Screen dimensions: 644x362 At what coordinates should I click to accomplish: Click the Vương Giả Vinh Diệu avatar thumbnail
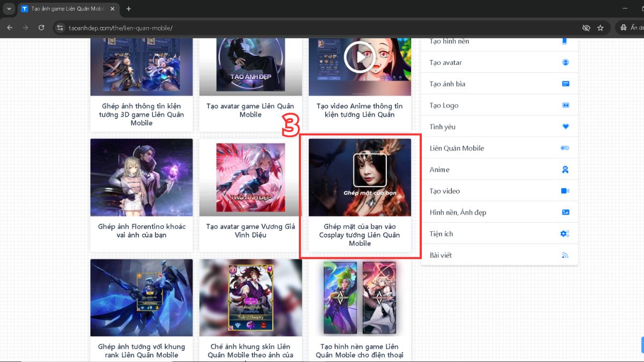tap(251, 178)
